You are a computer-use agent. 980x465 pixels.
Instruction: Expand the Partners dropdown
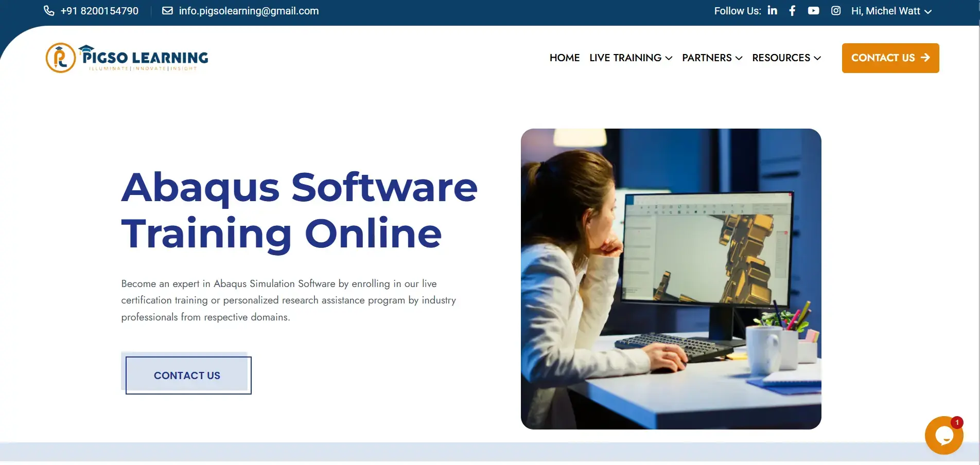point(712,58)
